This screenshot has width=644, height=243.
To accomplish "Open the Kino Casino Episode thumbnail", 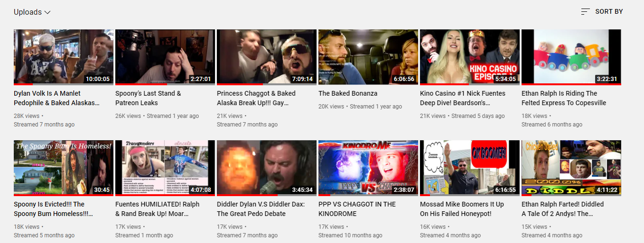I will [x=470, y=57].
